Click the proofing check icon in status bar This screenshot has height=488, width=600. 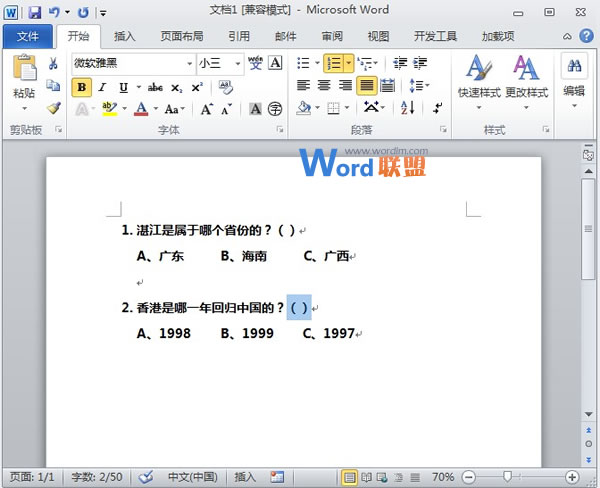coord(146,477)
